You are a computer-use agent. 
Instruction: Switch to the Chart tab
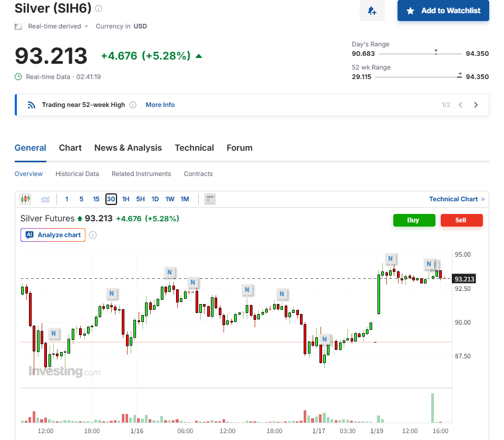click(71, 148)
